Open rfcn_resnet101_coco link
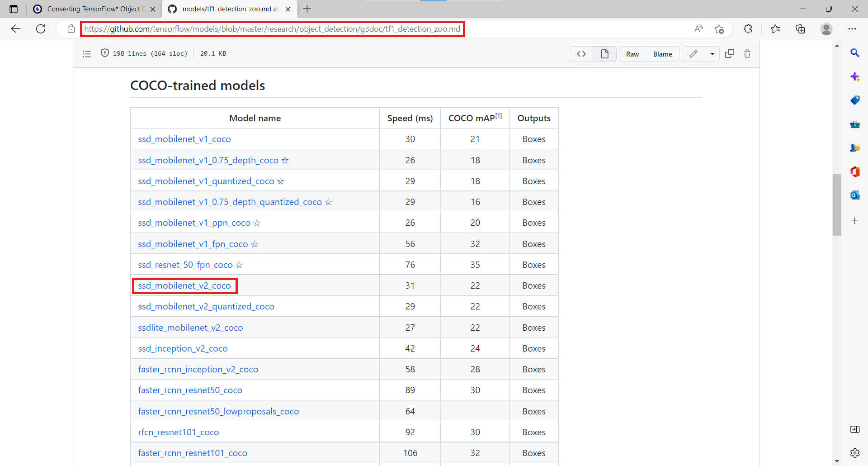This screenshot has width=868, height=466. (x=179, y=432)
